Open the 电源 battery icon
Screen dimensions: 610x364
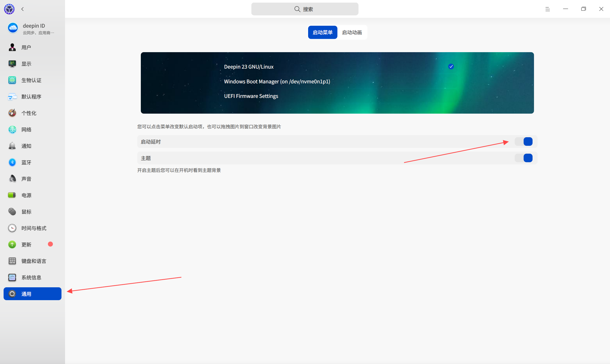[12, 195]
